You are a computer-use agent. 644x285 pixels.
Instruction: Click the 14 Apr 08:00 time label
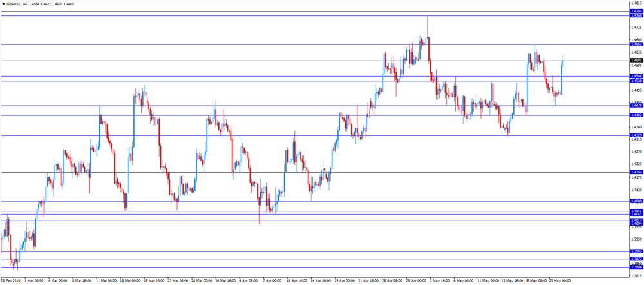320,281
